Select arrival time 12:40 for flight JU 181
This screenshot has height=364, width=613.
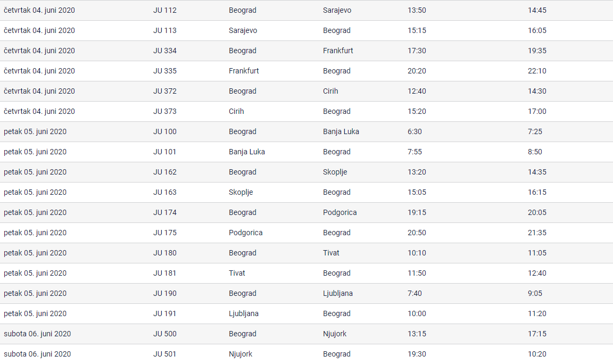537,273
